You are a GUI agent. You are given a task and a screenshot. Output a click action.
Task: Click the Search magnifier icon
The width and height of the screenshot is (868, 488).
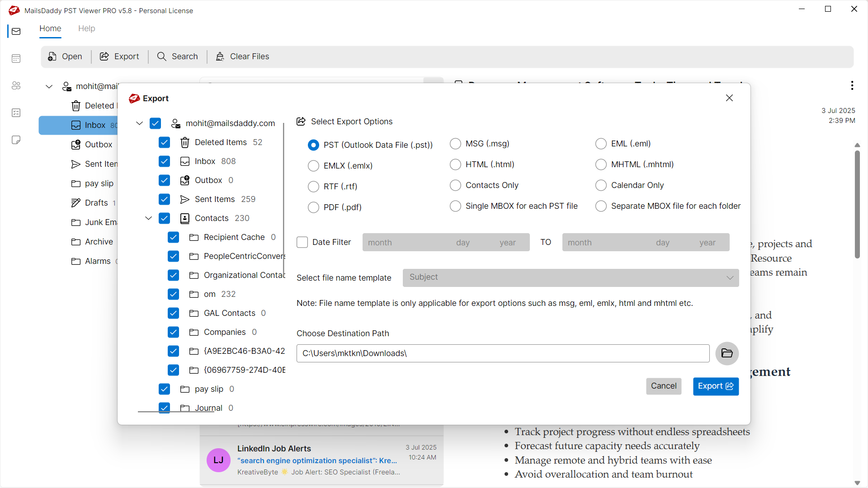point(161,56)
